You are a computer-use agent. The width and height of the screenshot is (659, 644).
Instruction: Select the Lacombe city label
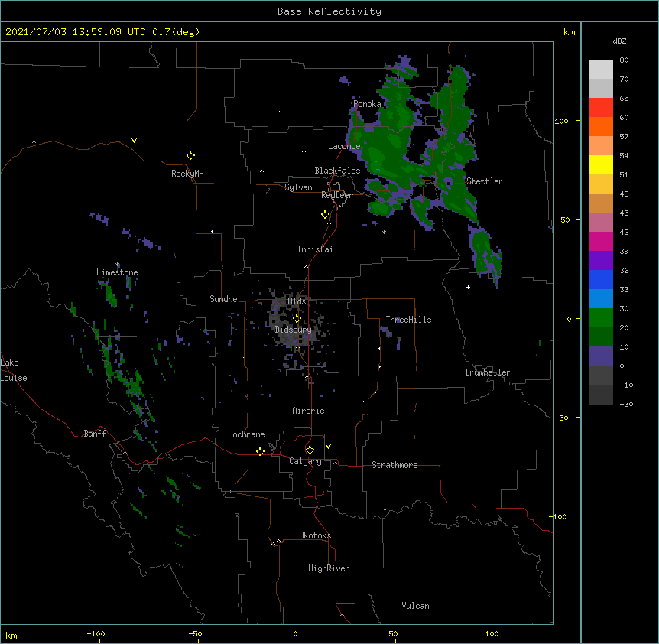click(344, 146)
